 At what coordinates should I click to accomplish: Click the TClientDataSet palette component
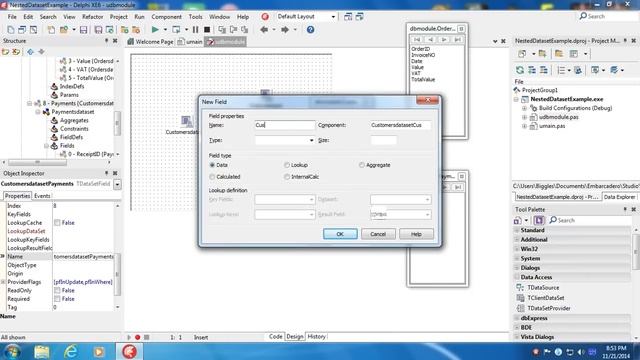(x=546, y=298)
